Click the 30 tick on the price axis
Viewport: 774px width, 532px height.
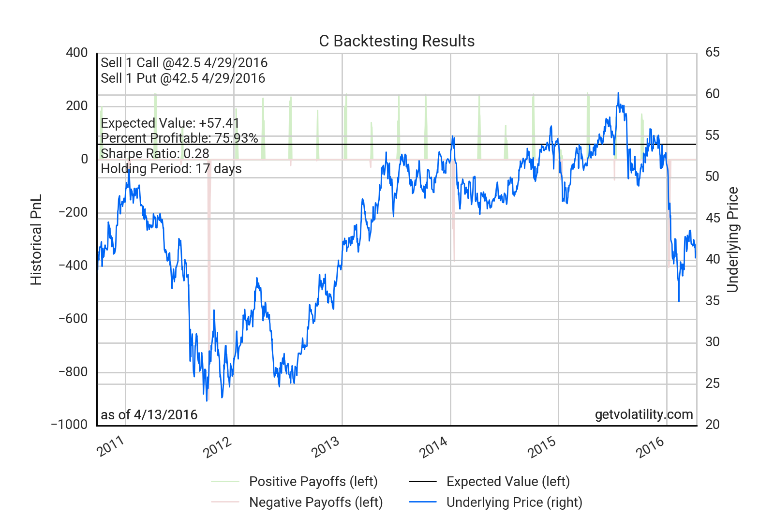(x=713, y=342)
